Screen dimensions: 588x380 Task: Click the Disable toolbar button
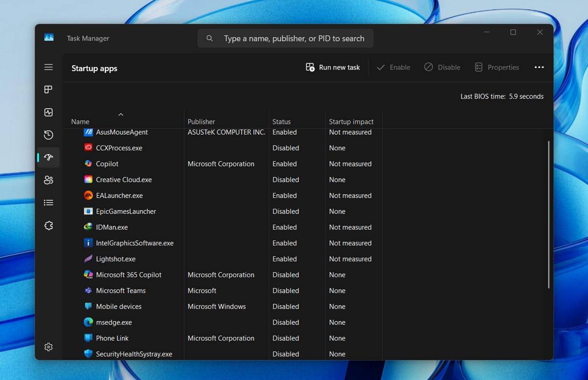pos(442,67)
